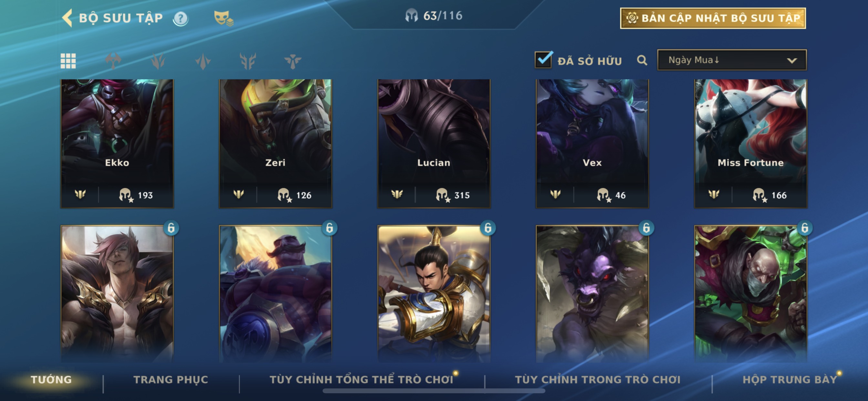
Task: Expand the Ngày Mua sort dropdown
Action: pyautogui.click(x=732, y=60)
